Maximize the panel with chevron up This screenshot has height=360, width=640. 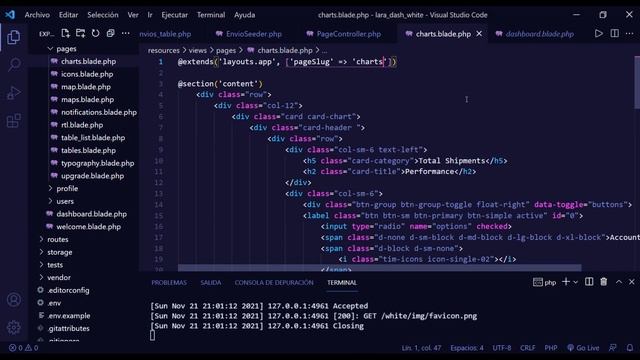619,282
